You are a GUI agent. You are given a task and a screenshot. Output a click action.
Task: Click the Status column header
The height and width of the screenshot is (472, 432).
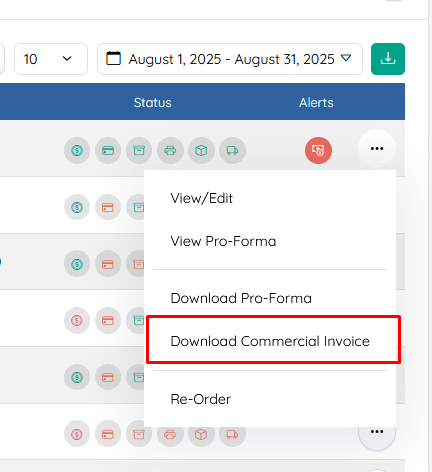point(152,102)
